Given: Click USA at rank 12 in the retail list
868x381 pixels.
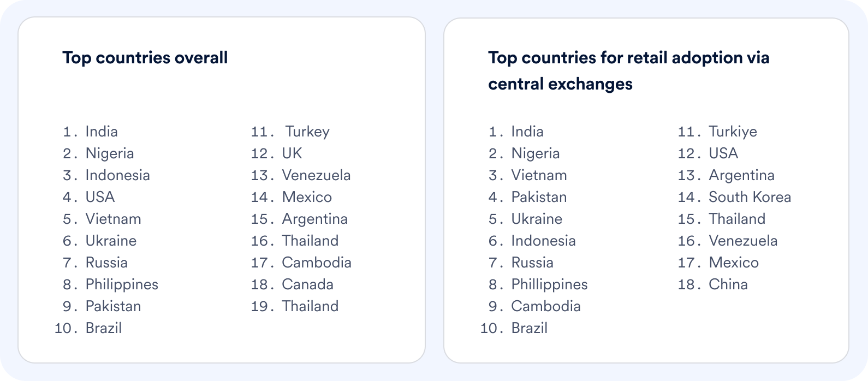Looking at the screenshot, I should pyautogui.click(x=723, y=153).
